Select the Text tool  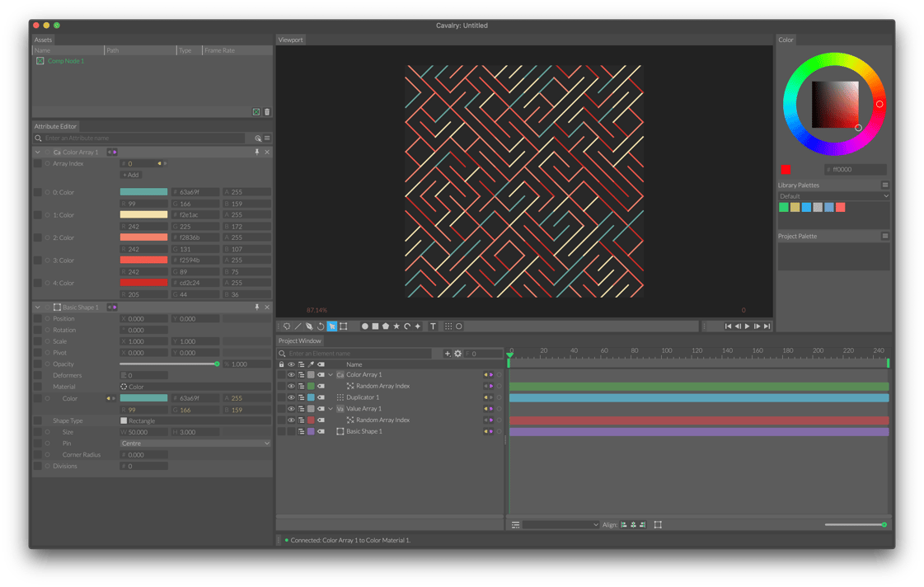click(x=433, y=326)
